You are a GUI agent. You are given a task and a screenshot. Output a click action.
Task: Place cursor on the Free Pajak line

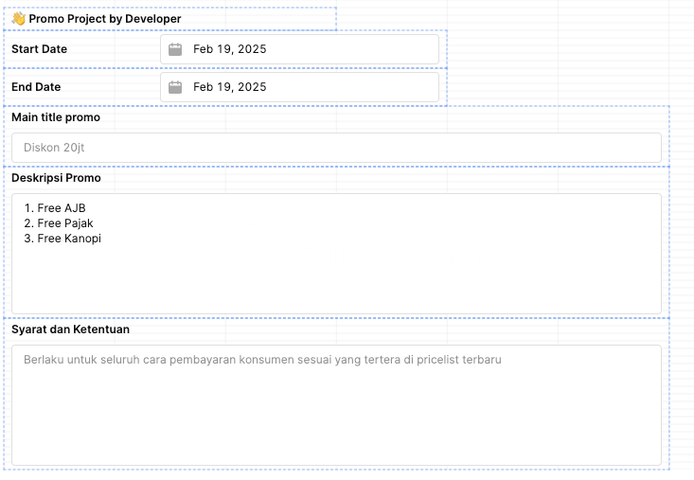pyautogui.click(x=59, y=223)
